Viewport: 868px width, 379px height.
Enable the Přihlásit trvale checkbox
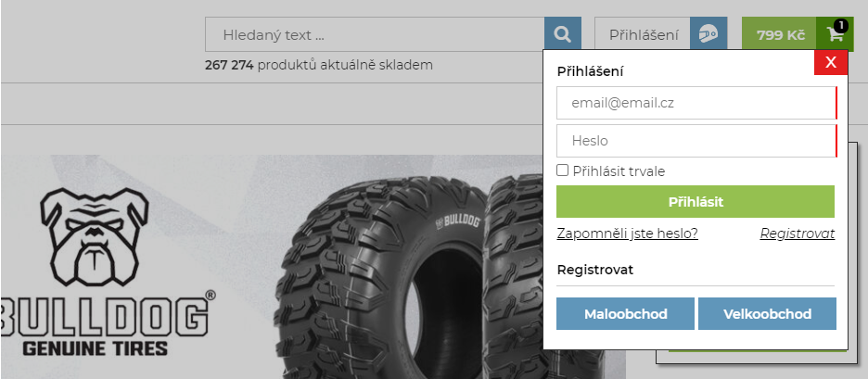(562, 171)
